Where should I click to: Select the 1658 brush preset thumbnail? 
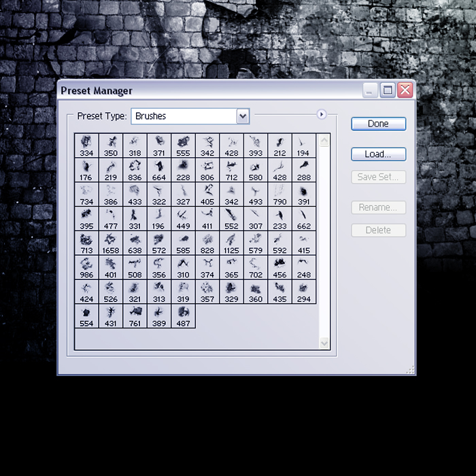pyautogui.click(x=110, y=243)
